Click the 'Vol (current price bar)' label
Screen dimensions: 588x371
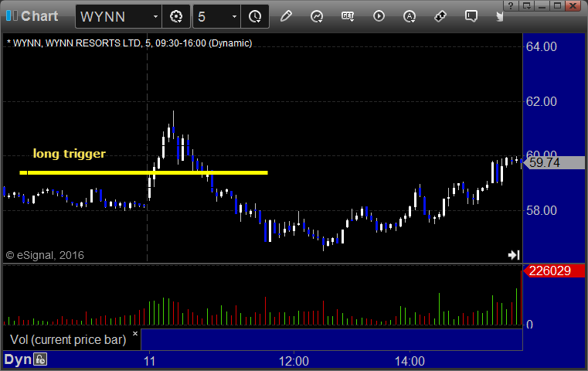click(68, 339)
